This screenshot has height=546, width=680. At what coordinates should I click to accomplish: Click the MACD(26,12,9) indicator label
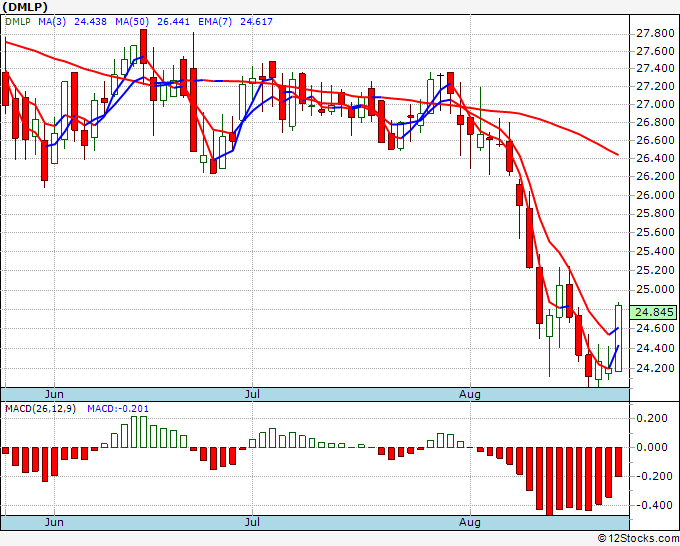(40, 409)
